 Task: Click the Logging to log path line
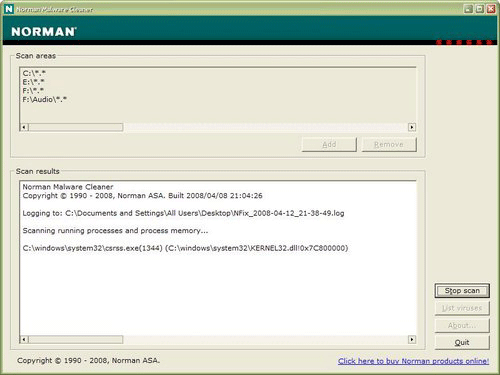[183, 213]
